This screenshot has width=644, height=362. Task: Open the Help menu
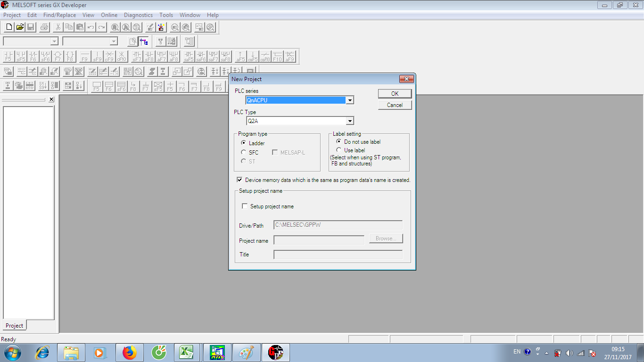tap(213, 15)
